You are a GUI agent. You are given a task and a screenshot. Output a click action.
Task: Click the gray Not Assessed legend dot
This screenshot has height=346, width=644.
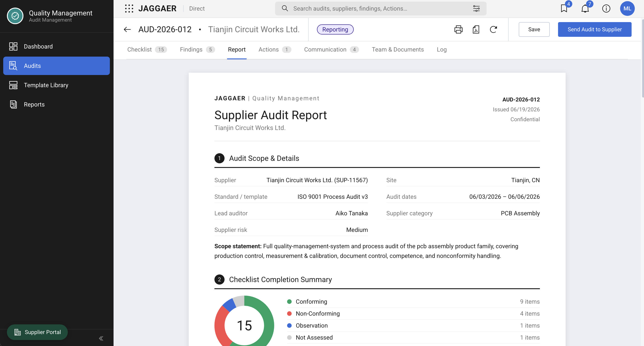[289, 338]
